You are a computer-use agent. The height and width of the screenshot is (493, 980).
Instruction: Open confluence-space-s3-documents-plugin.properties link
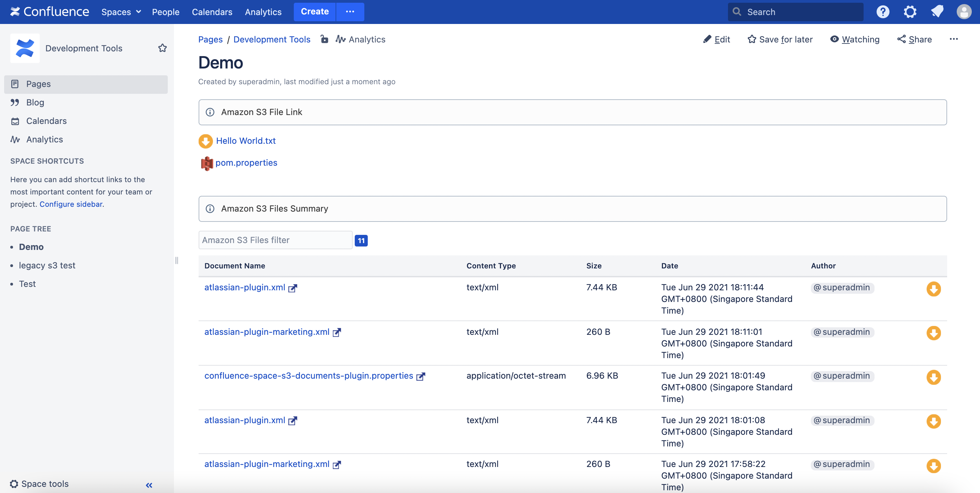tap(309, 376)
